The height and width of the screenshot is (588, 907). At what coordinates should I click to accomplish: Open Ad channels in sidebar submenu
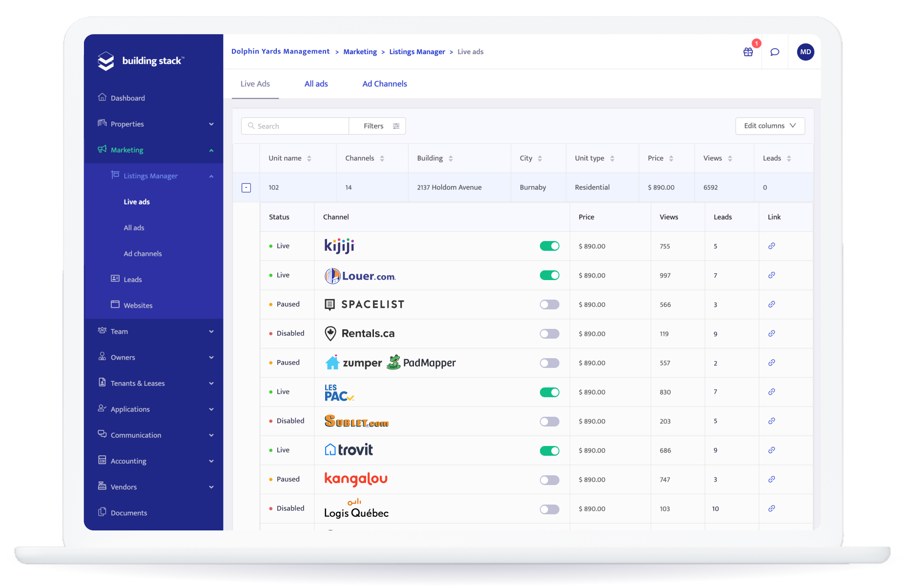(143, 254)
